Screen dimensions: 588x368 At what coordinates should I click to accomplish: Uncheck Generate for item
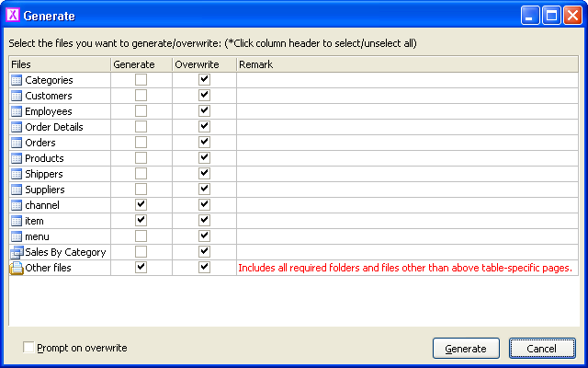(x=141, y=221)
